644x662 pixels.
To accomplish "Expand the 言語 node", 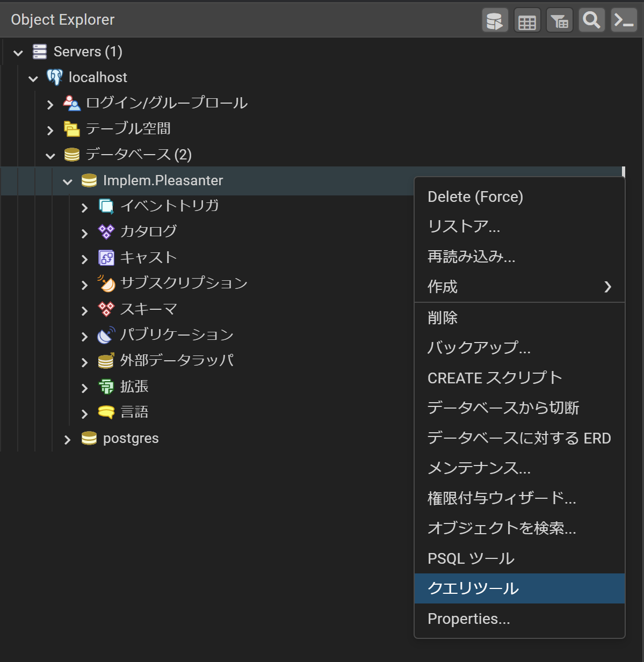I will click(84, 413).
